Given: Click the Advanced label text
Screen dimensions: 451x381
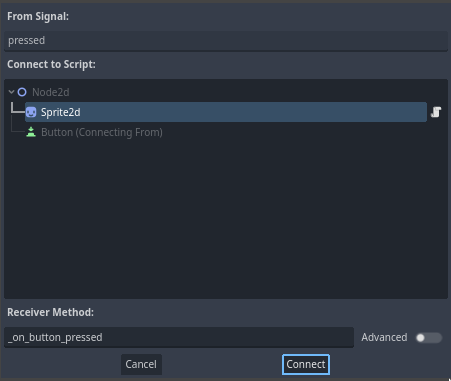Looking at the screenshot, I should pyautogui.click(x=384, y=337).
